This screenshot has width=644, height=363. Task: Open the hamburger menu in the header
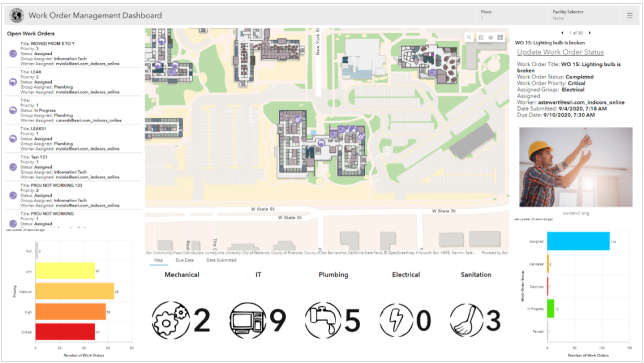click(629, 16)
